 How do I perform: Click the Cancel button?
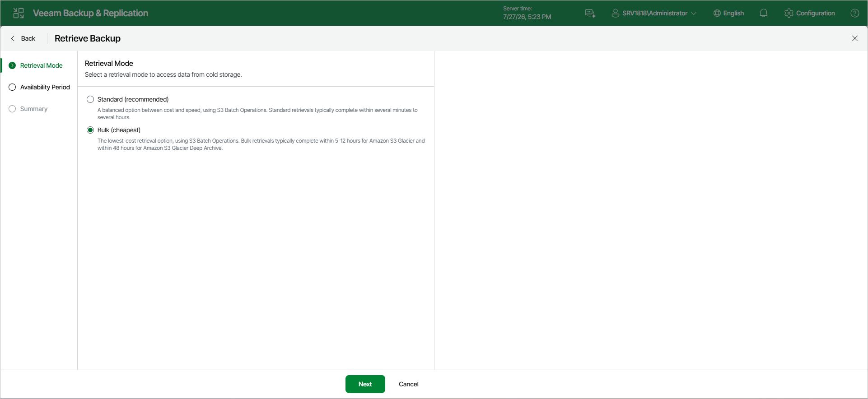pos(409,384)
